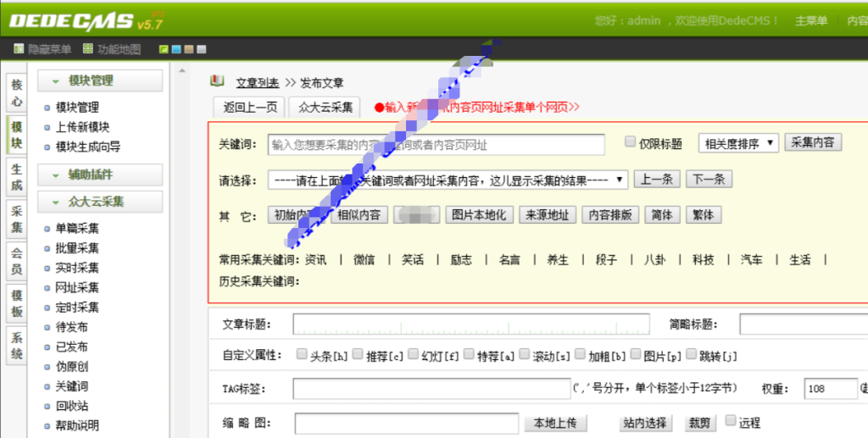The image size is (868, 438).
Task: Click the 养生 common keyword
Action: tap(558, 260)
